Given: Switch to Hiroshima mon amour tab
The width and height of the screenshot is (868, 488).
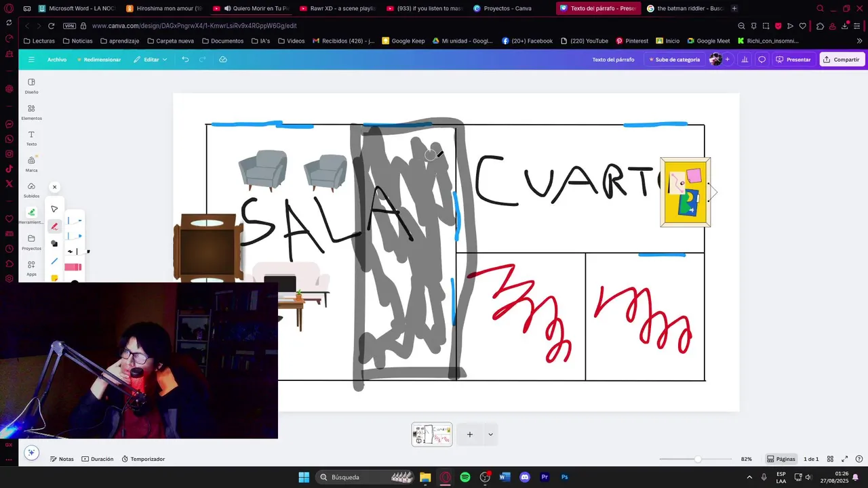Looking at the screenshot, I should click(x=165, y=8).
